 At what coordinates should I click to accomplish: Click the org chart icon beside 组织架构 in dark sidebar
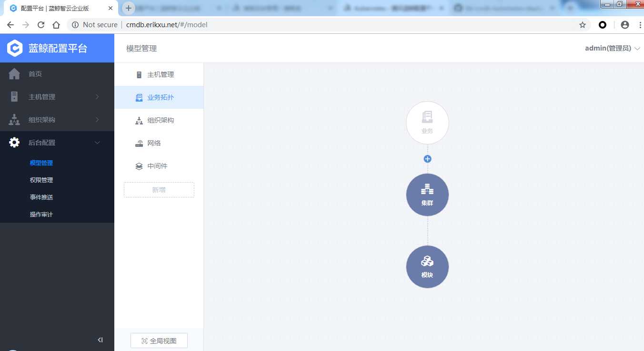coord(14,120)
